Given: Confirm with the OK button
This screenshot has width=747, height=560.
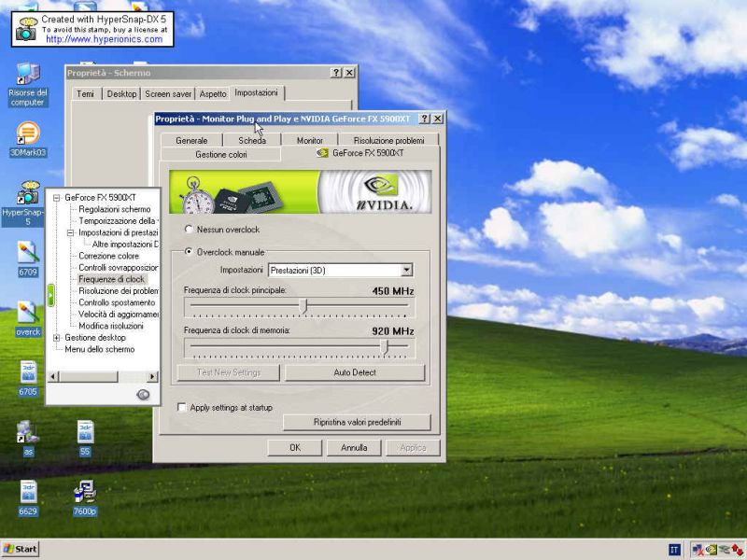Looking at the screenshot, I should [295, 448].
